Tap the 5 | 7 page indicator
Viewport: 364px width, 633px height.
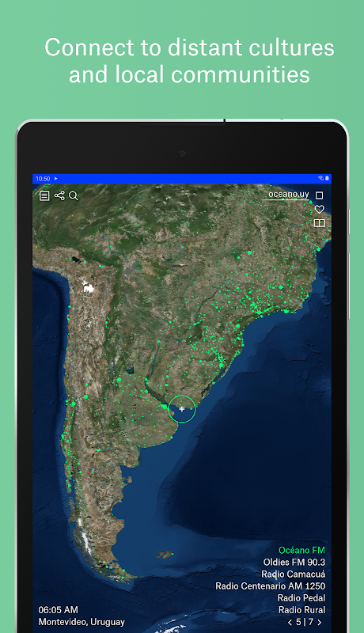click(x=305, y=622)
